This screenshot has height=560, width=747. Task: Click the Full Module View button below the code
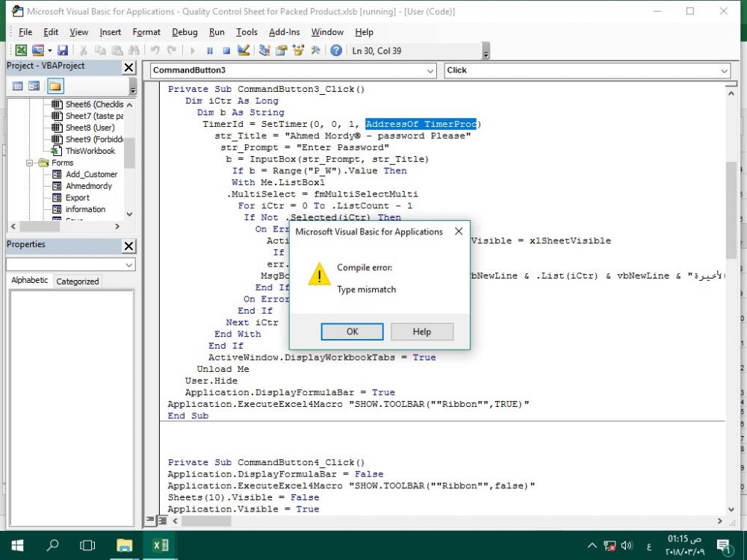162,520
